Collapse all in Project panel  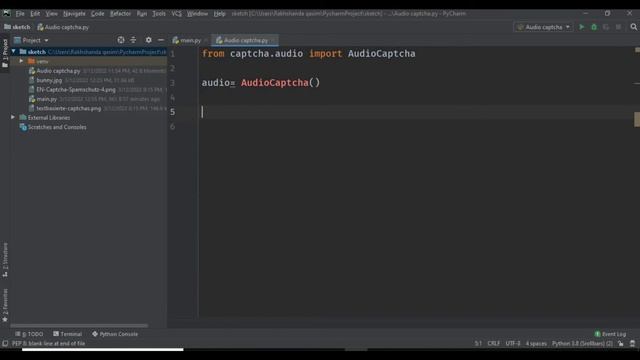tap(133, 40)
